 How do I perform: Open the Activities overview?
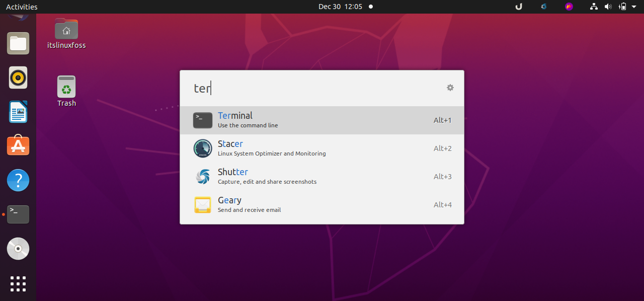pos(22,7)
